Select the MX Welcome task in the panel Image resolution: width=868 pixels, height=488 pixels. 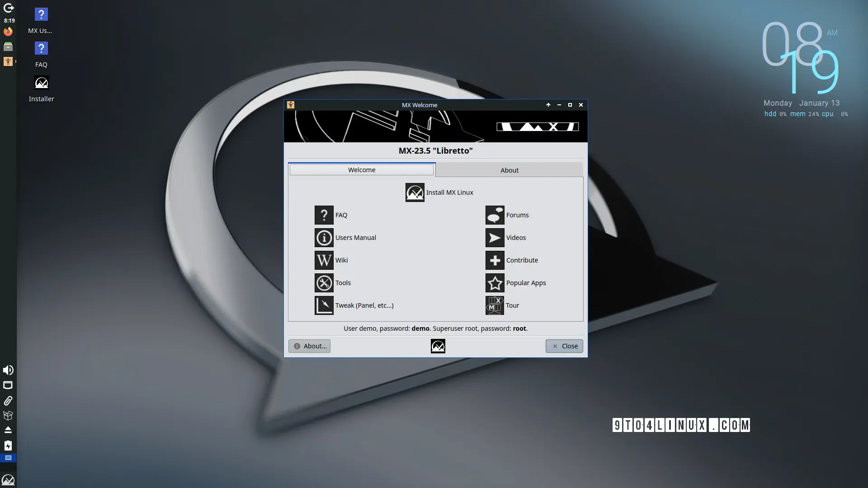[8, 61]
